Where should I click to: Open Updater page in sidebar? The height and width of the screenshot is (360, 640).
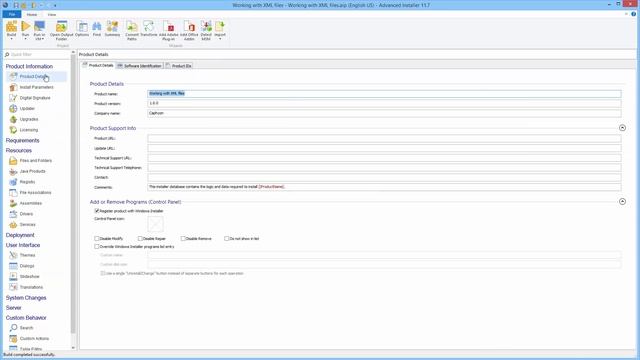tap(27, 109)
